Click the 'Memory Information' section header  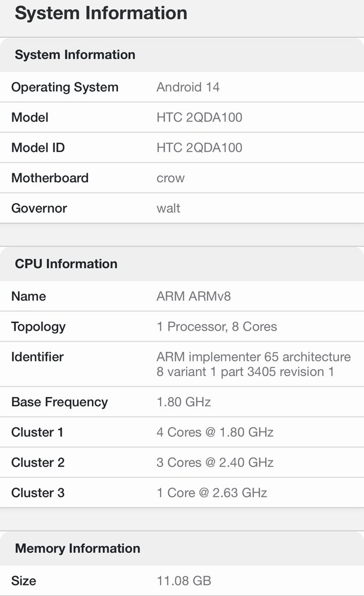78,548
